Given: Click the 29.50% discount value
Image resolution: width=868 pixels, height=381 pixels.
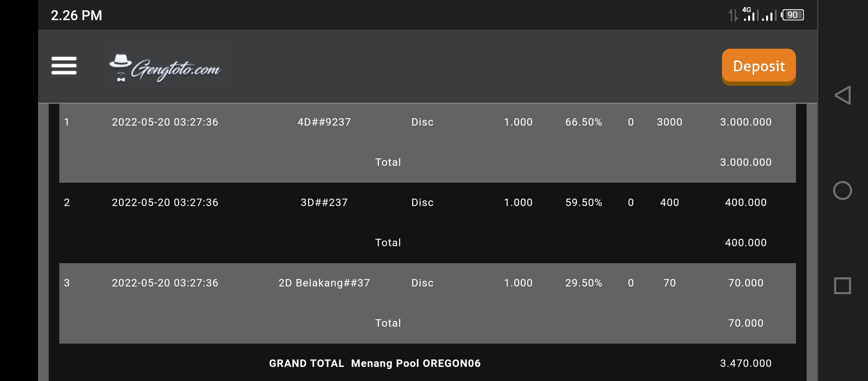Looking at the screenshot, I should coord(584,283).
